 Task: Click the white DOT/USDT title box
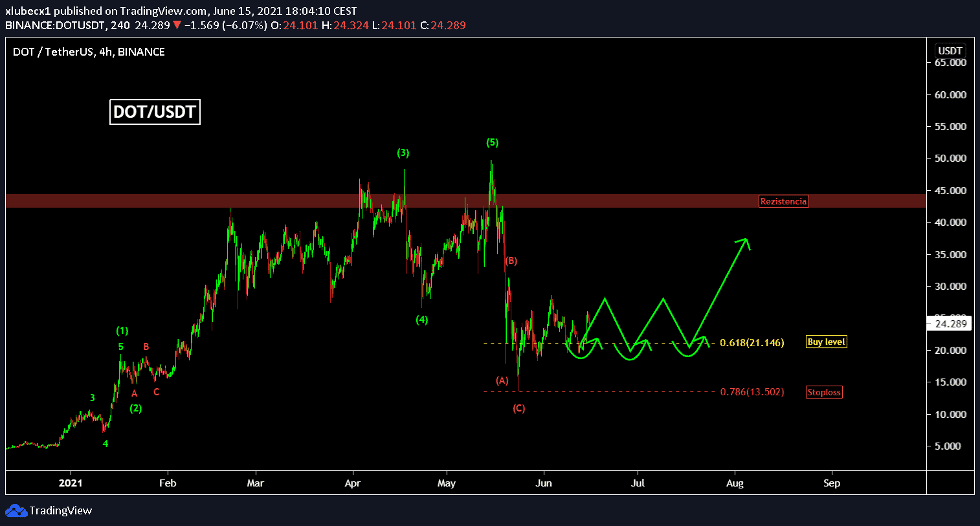pos(155,112)
